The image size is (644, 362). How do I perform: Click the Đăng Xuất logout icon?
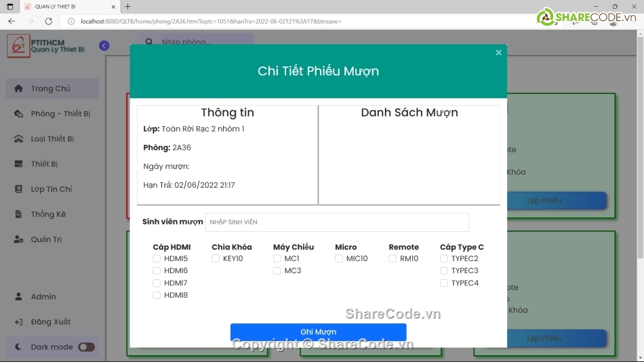click(x=18, y=322)
